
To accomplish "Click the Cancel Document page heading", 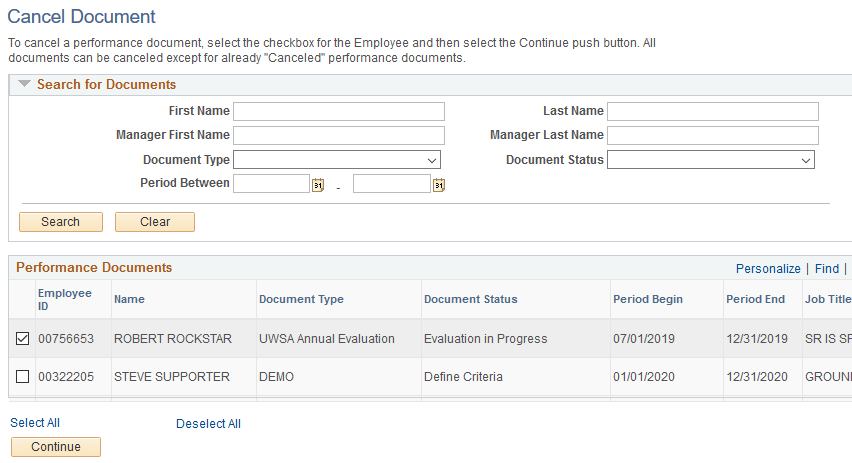I will [x=82, y=16].
